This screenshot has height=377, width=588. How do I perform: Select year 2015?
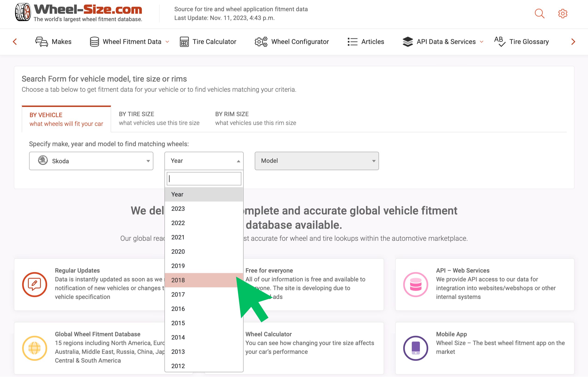(204, 323)
